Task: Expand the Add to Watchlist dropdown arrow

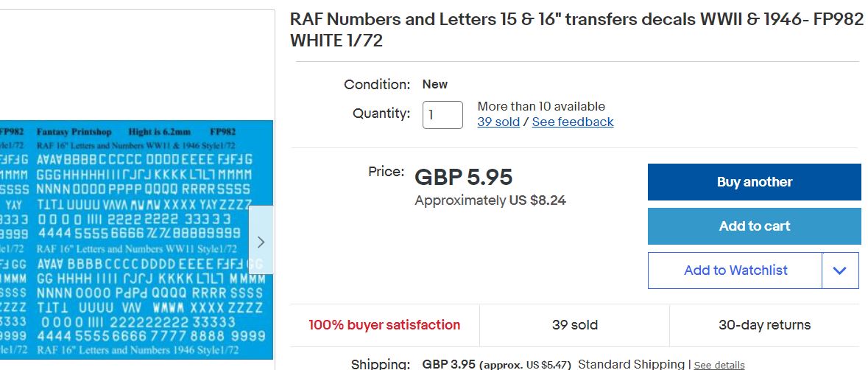Action: (840, 270)
